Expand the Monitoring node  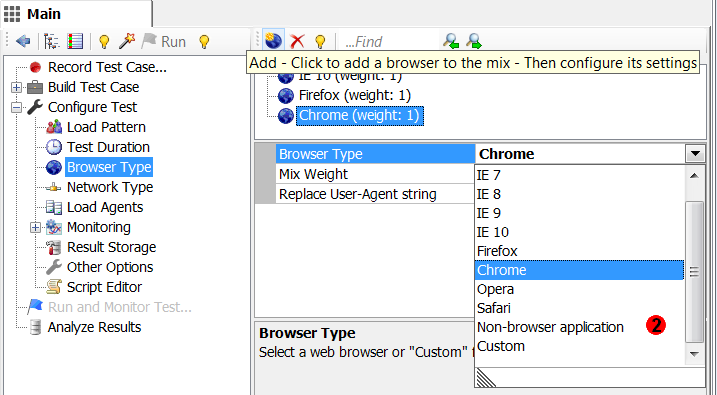point(35,227)
